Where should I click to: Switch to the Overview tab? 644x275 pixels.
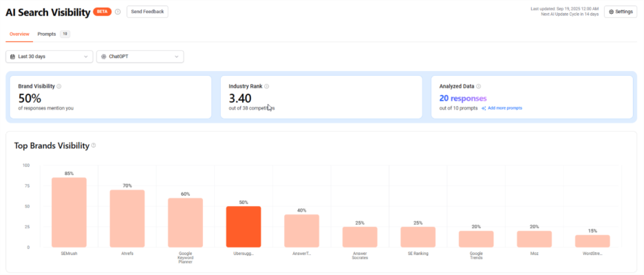pos(19,34)
